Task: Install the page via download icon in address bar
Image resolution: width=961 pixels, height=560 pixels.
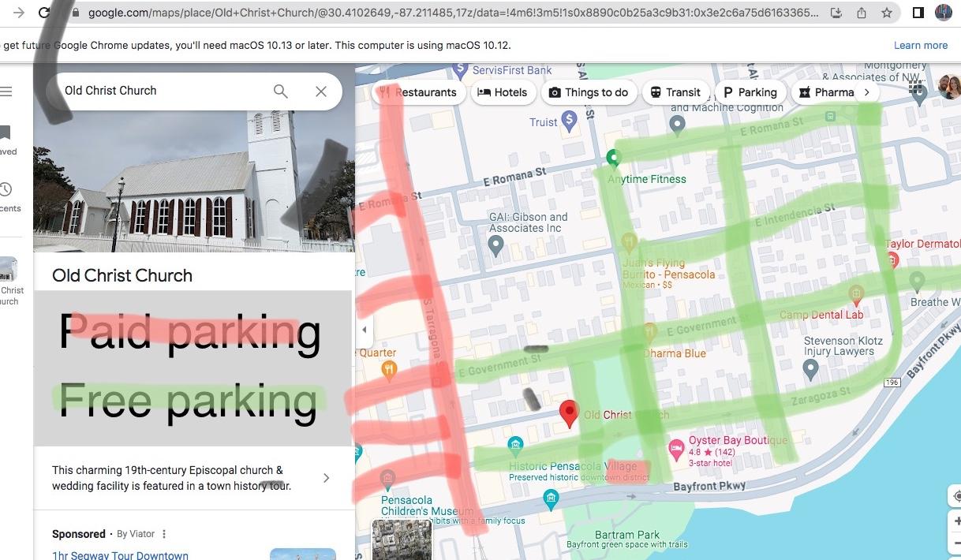Action: pos(837,13)
